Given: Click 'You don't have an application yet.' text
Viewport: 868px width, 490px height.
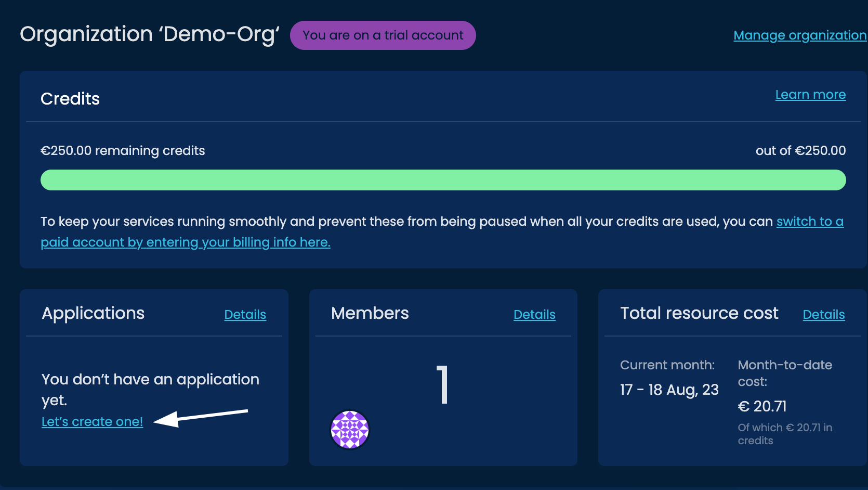Looking at the screenshot, I should pyautogui.click(x=150, y=390).
